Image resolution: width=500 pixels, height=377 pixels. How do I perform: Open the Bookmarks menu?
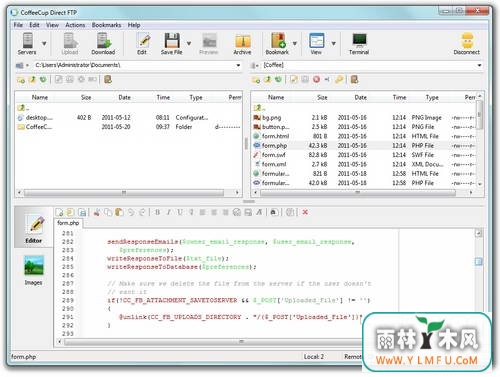(107, 25)
